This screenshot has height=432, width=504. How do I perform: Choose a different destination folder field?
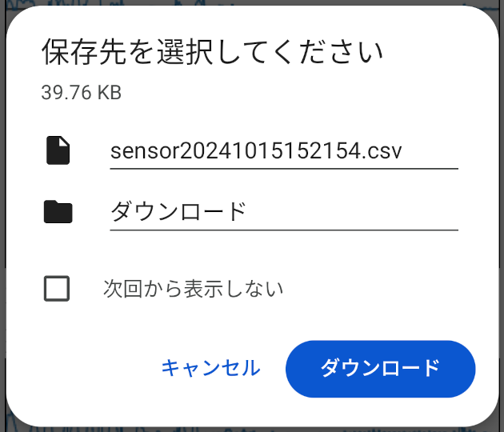pos(283,212)
